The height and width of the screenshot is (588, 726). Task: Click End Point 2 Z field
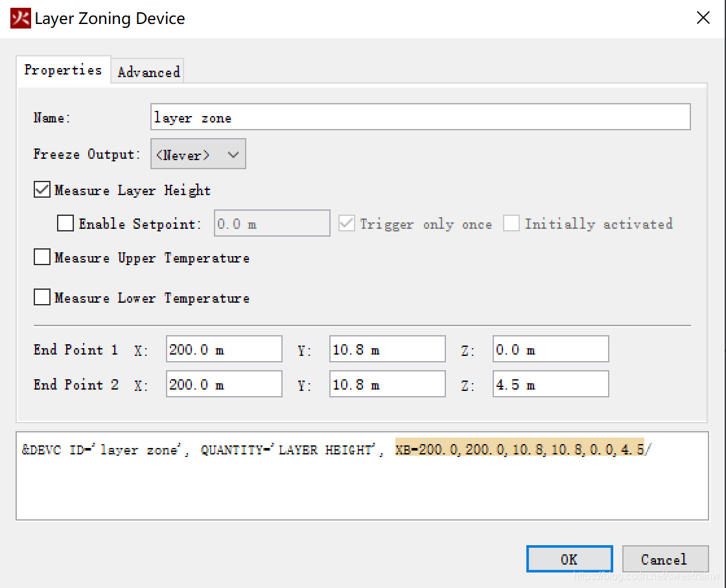550,384
